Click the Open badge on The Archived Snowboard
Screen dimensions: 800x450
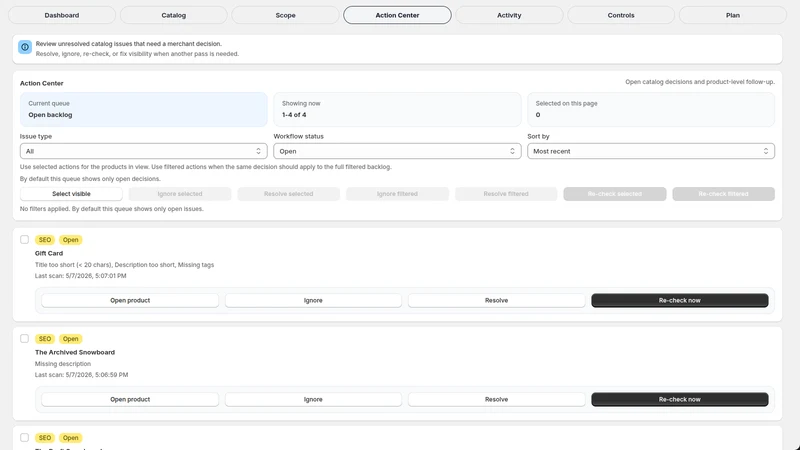click(70, 339)
